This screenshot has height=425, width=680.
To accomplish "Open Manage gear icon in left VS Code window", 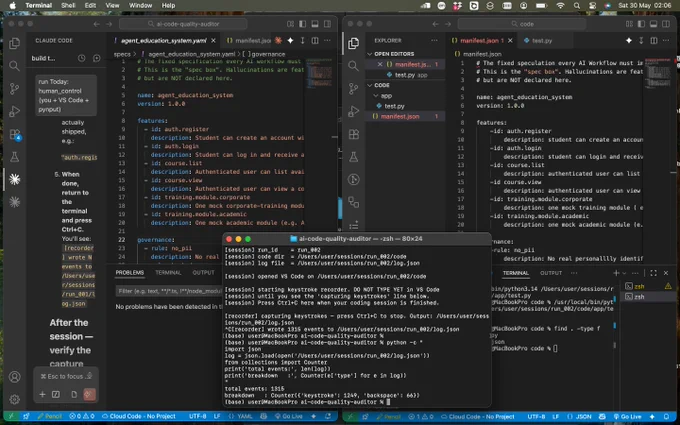I will 14,399.
